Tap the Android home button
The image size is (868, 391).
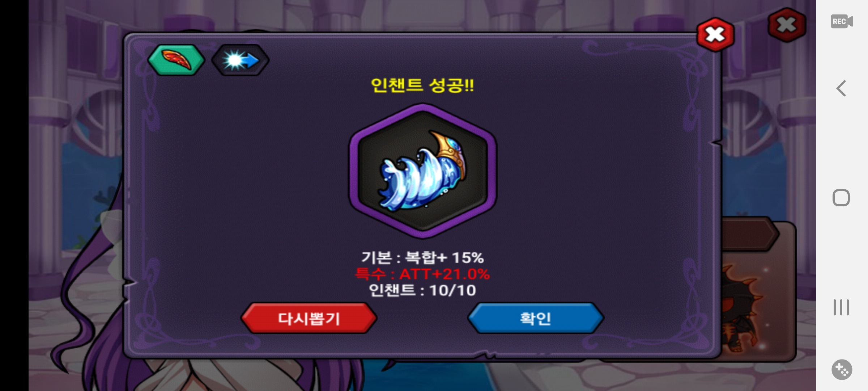click(841, 198)
